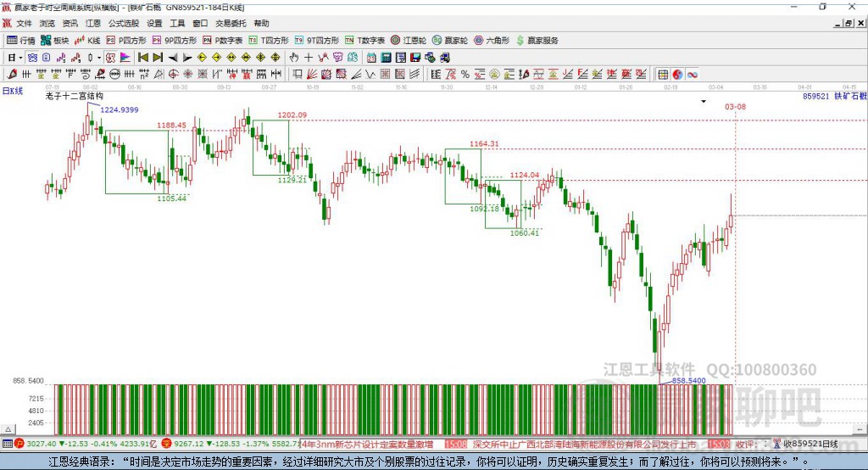Open the 窗口 menu
The width and height of the screenshot is (868, 470).
pyautogui.click(x=200, y=23)
